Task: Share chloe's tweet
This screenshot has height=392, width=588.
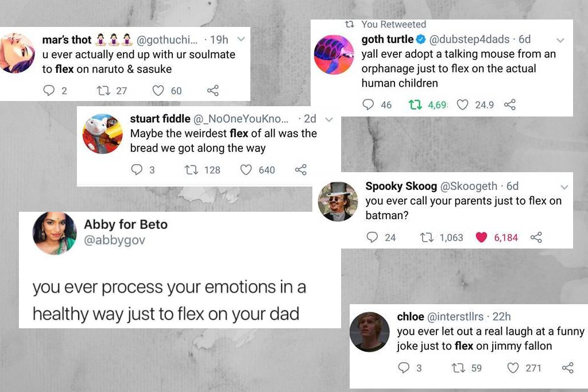Action: point(568,368)
